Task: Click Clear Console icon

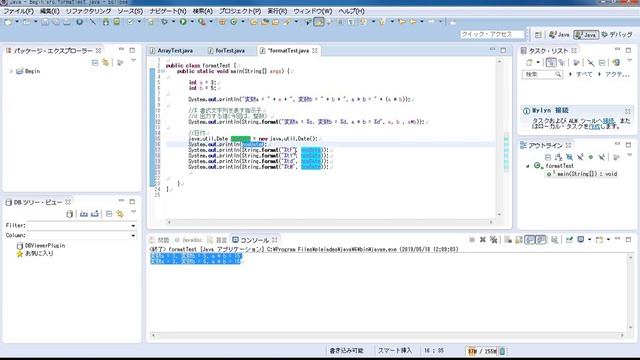Action: pos(508,240)
